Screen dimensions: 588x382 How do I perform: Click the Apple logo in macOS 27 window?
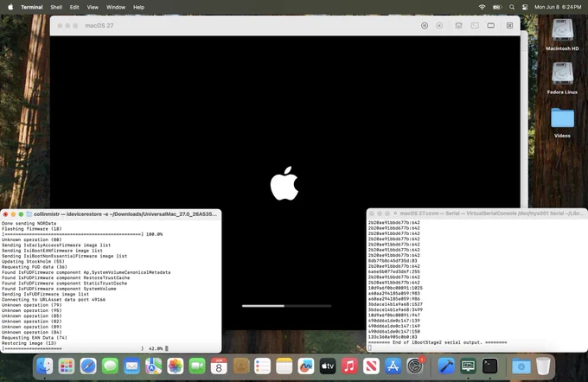284,183
